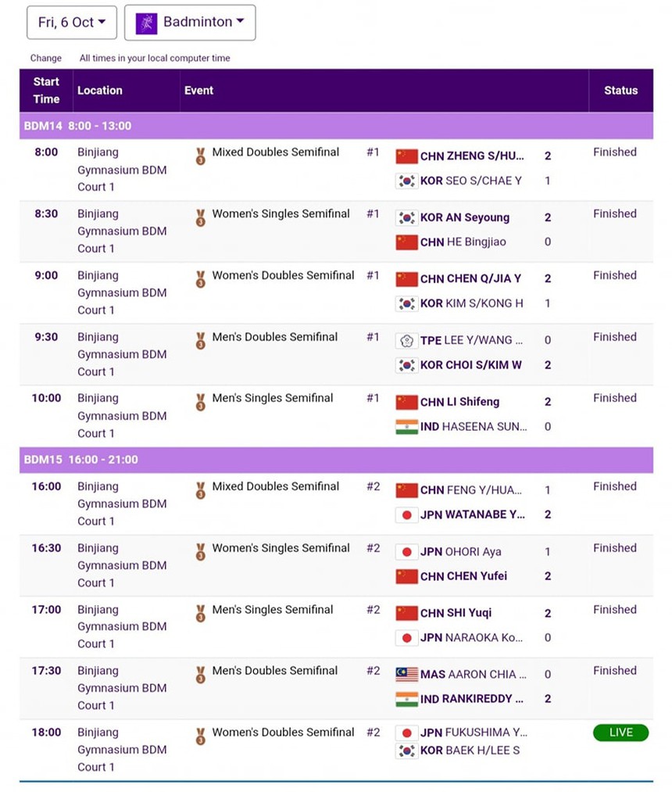Click China flag beside SHI Yuqi
The width and height of the screenshot is (672, 792).
click(406, 614)
